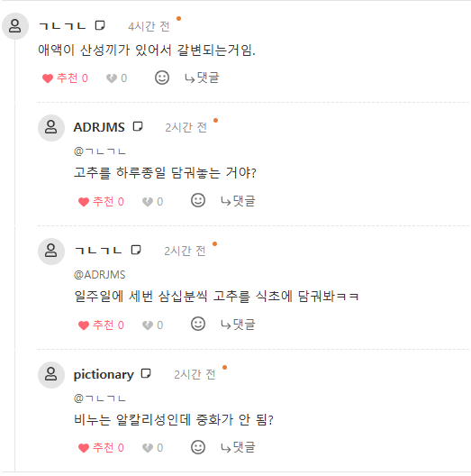Open the emoji reaction on ADRJMS's comment
The width and height of the screenshot is (471, 476).
click(x=198, y=200)
